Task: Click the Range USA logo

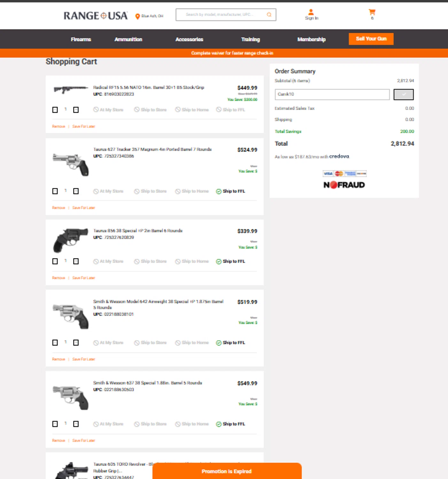Action: click(x=96, y=16)
